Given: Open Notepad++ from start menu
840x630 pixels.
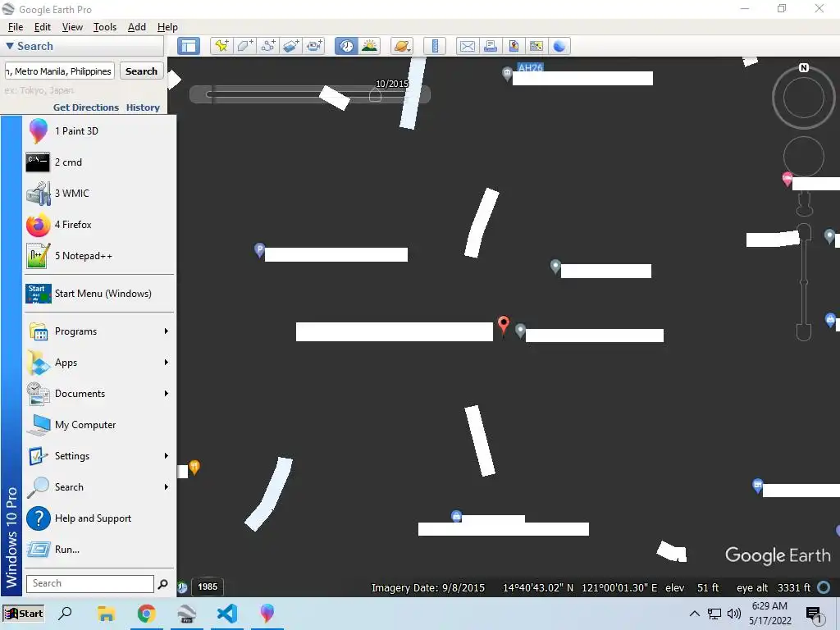Looking at the screenshot, I should point(99,256).
